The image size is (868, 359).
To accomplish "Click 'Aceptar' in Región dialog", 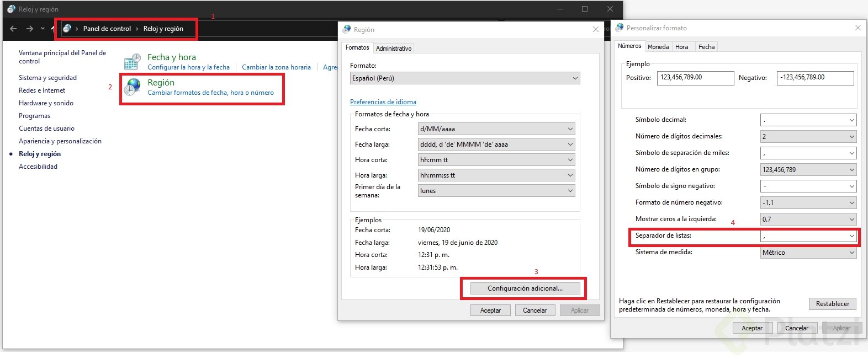I will tap(490, 310).
